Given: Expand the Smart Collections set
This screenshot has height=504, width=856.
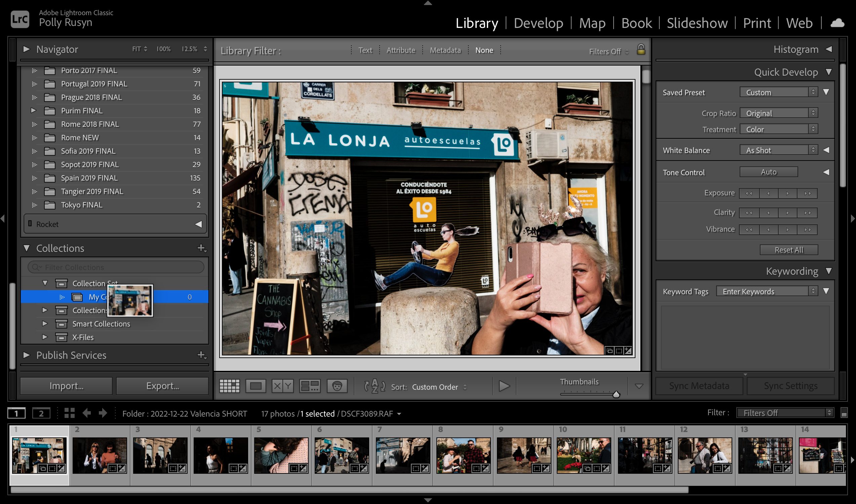Looking at the screenshot, I should 44,324.
